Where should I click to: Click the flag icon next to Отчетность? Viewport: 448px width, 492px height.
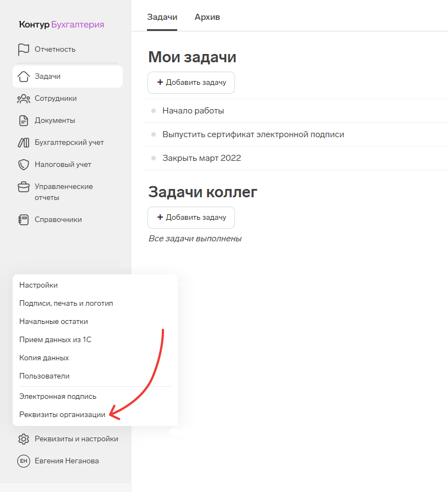[x=23, y=50]
